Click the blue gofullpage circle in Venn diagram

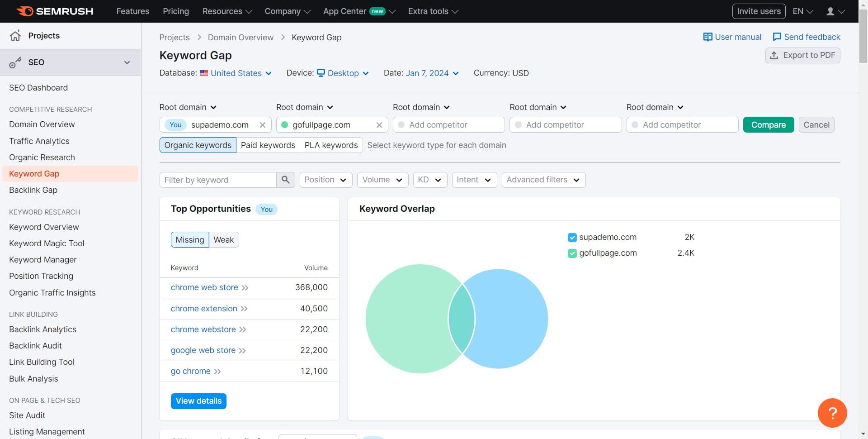click(511, 319)
